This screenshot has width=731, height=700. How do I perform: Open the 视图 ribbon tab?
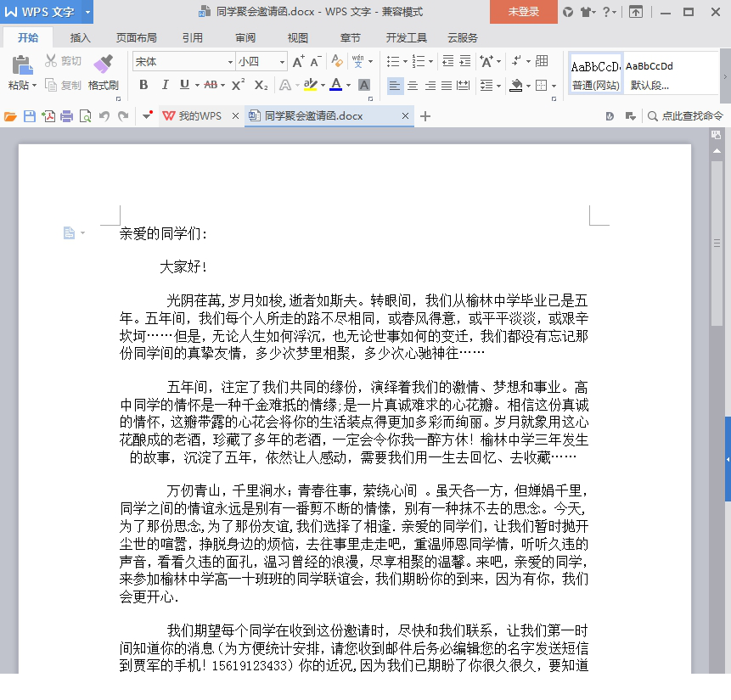click(x=298, y=37)
